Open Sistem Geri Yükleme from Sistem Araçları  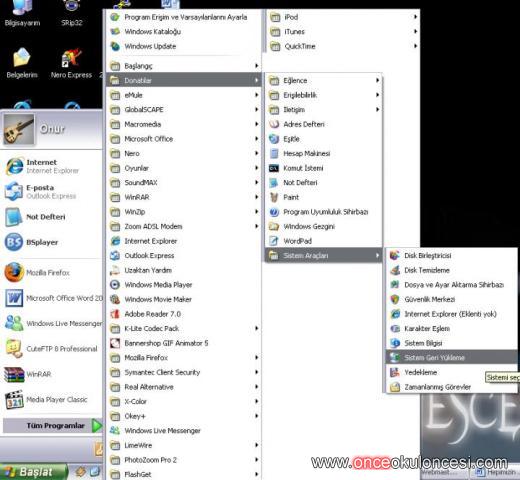(452, 357)
